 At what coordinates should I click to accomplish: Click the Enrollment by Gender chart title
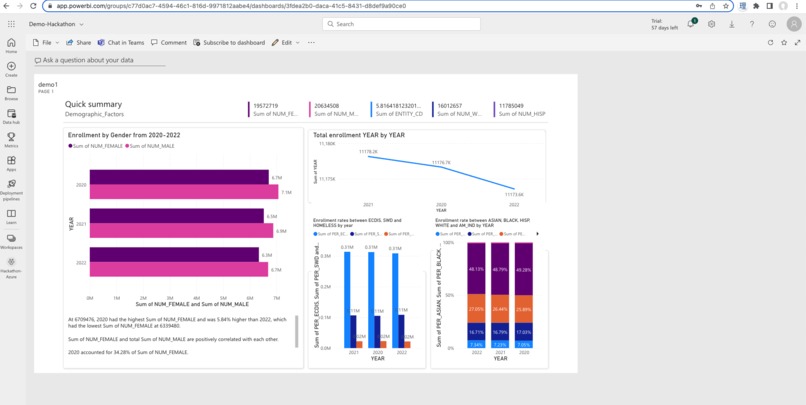pyautogui.click(x=124, y=135)
